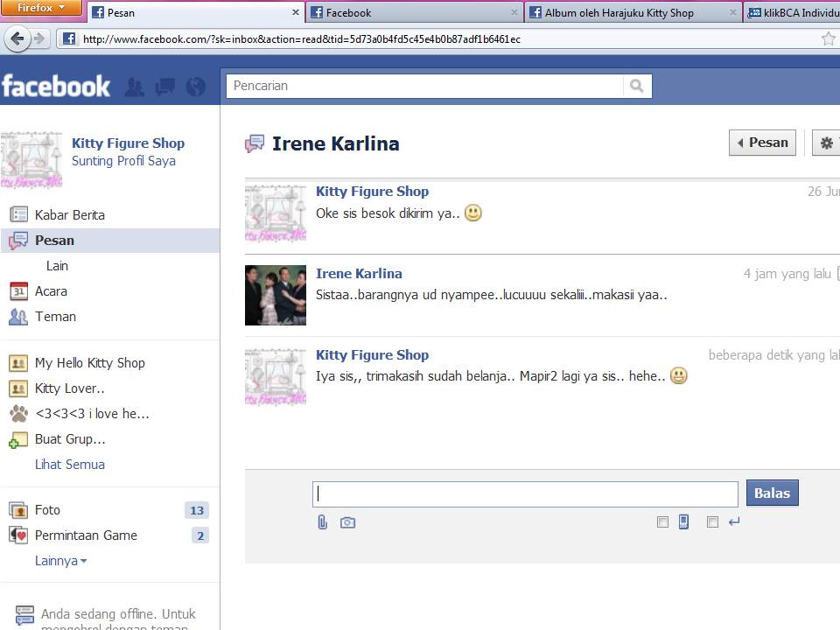Open the Lain messages folder
Image resolution: width=840 pixels, height=630 pixels.
click(x=57, y=266)
